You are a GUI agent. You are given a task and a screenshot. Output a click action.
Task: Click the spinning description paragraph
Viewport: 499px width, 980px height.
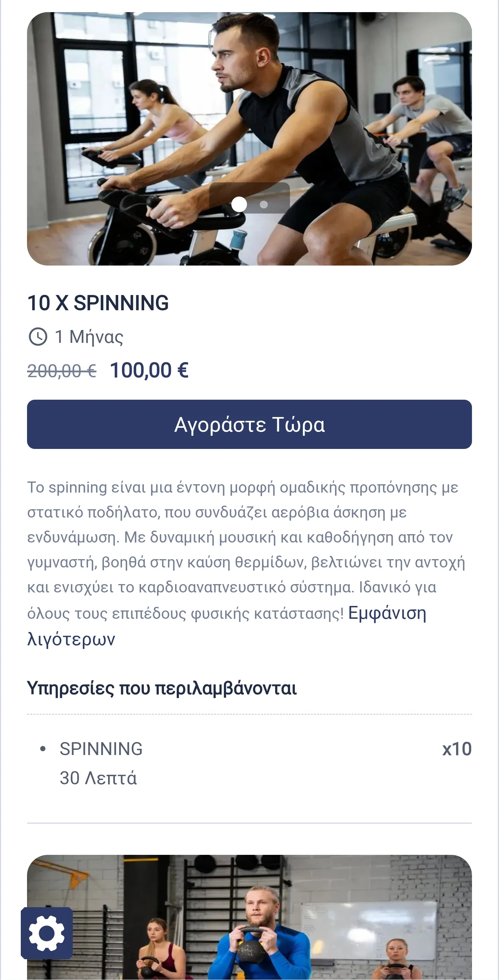[x=243, y=550]
